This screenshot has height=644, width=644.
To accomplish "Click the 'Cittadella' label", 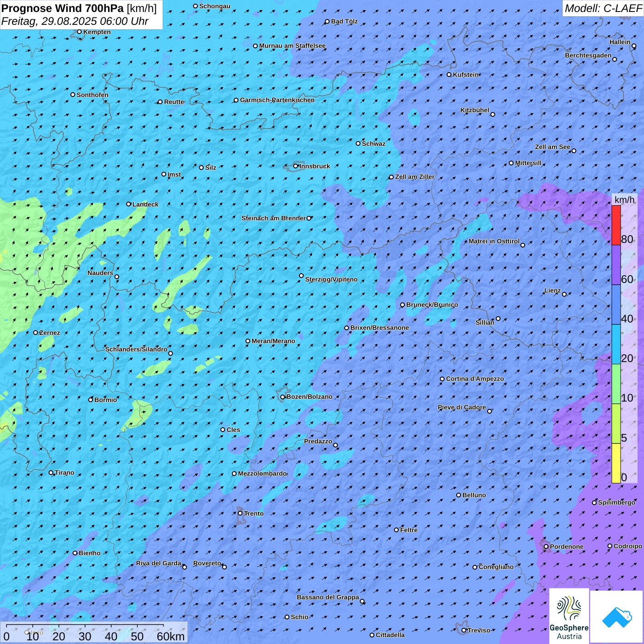I will 391,635.
